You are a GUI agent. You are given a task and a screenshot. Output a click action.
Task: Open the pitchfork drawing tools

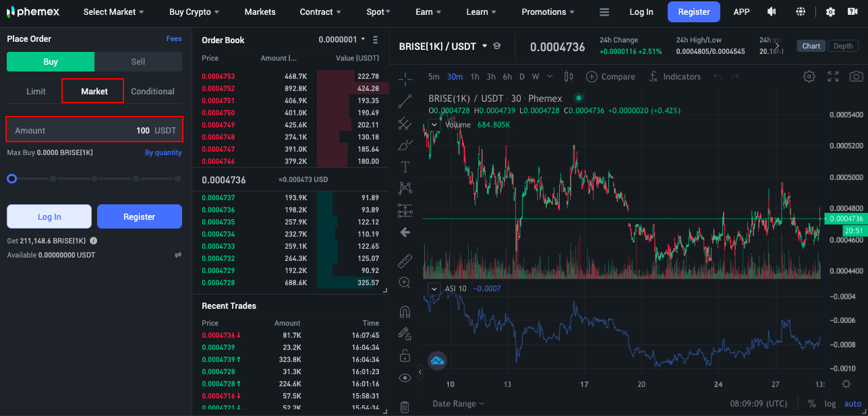coord(405,123)
